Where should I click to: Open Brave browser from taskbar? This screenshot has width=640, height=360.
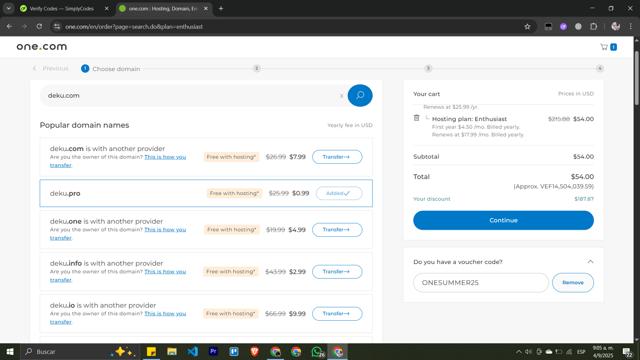[x=254, y=351]
